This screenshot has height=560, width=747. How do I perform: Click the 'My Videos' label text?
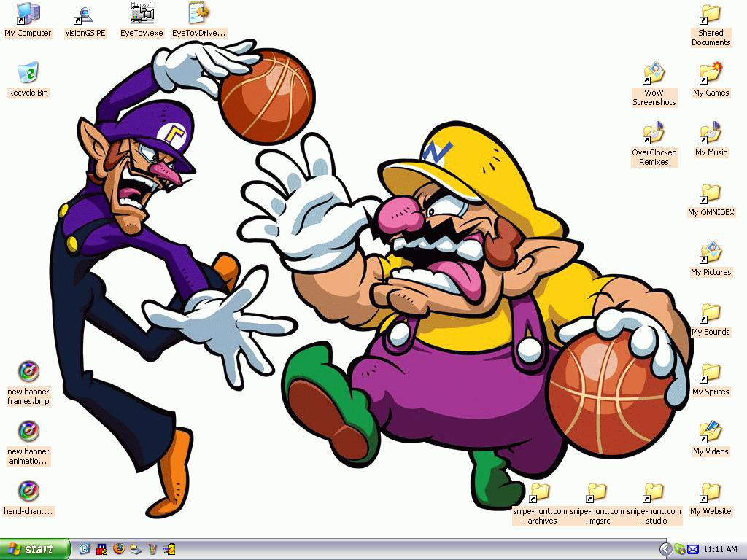(711, 451)
